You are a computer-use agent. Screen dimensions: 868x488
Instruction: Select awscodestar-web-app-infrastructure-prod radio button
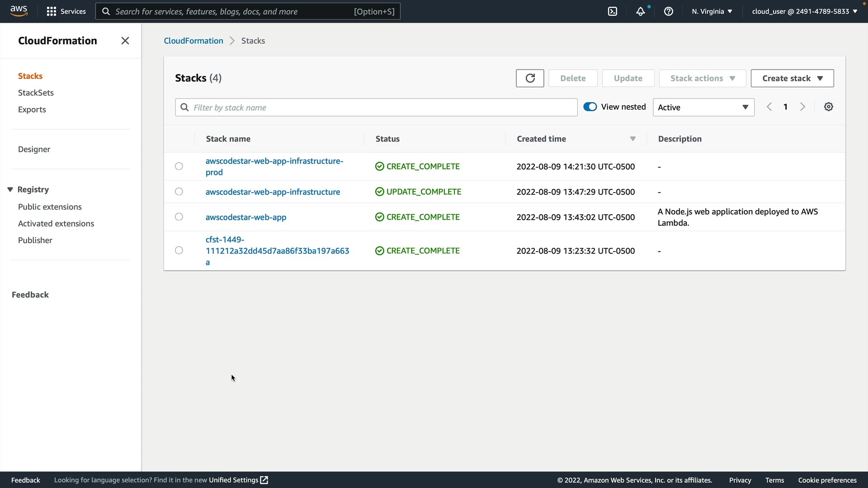(179, 166)
